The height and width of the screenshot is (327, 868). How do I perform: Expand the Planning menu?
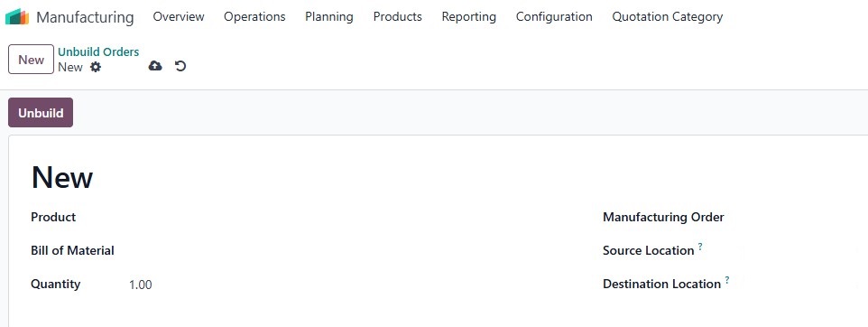pos(328,16)
